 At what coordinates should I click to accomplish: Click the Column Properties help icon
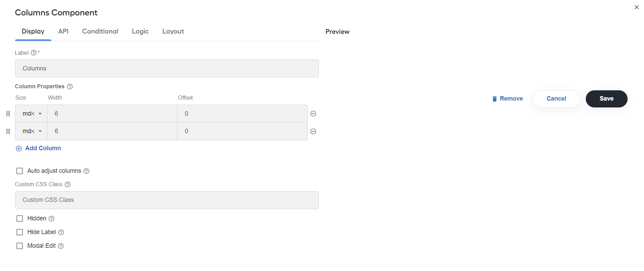pos(70,87)
